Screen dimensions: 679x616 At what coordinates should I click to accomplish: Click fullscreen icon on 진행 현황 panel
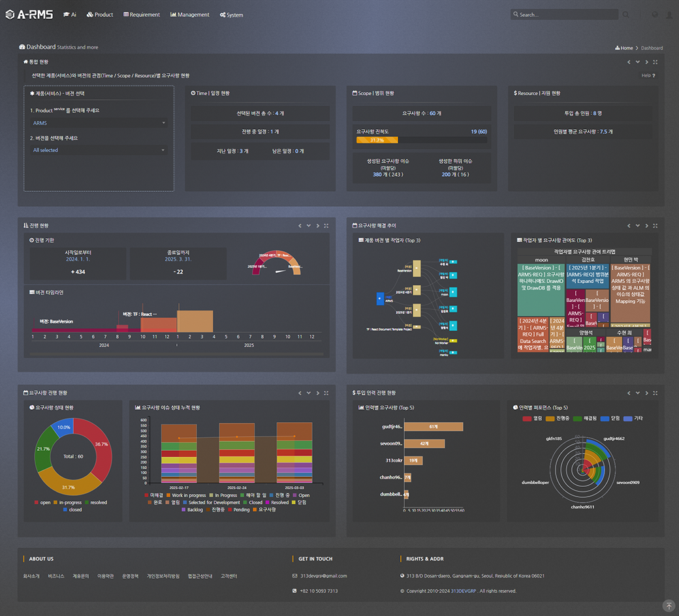(x=326, y=226)
